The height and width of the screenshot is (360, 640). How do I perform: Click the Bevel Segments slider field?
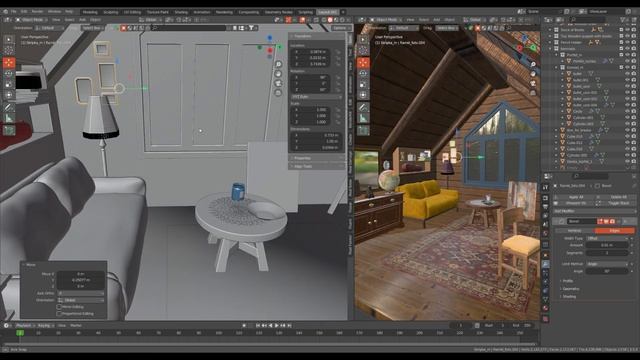click(607, 253)
